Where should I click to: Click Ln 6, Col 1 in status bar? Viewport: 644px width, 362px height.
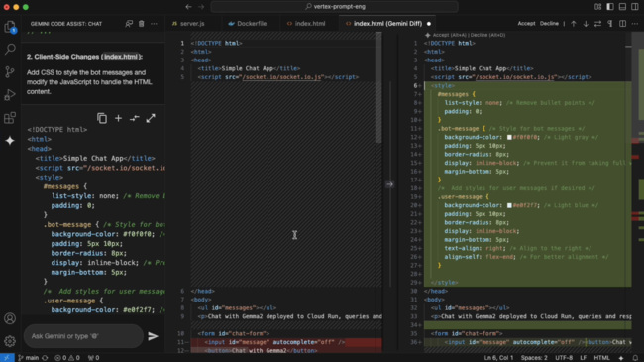click(498, 358)
